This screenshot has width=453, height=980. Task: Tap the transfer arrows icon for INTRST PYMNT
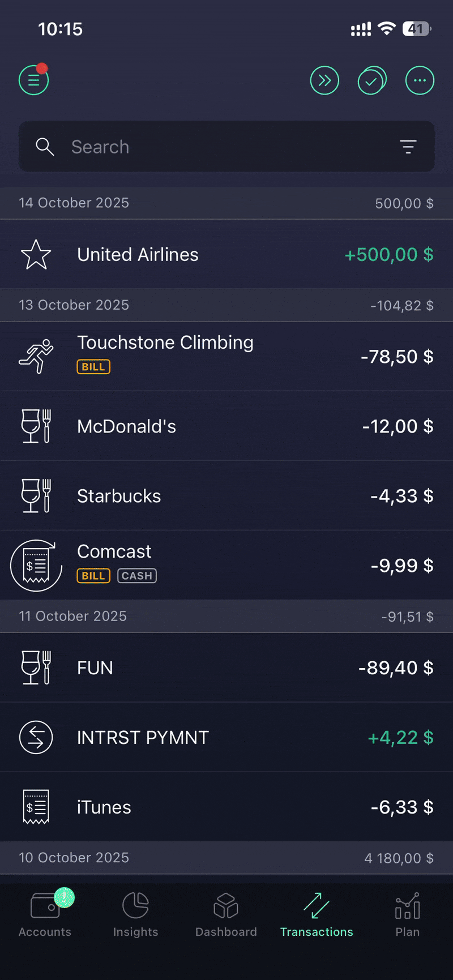[36, 737]
